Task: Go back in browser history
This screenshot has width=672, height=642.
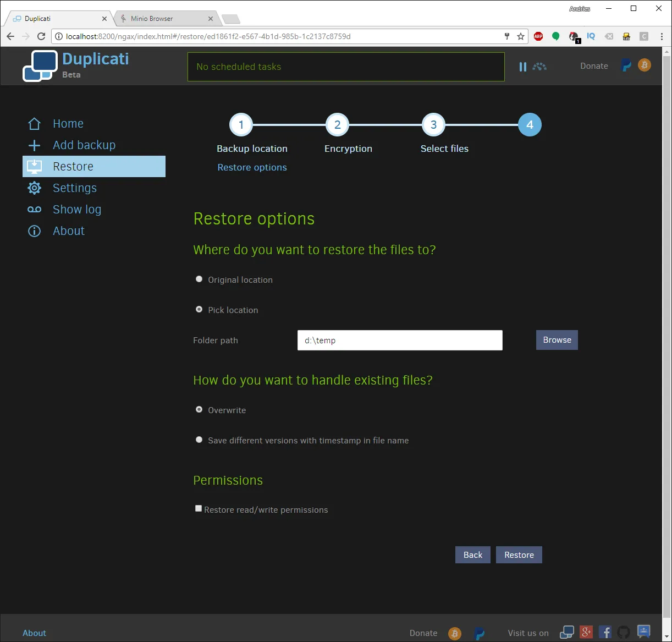Action: coord(10,36)
